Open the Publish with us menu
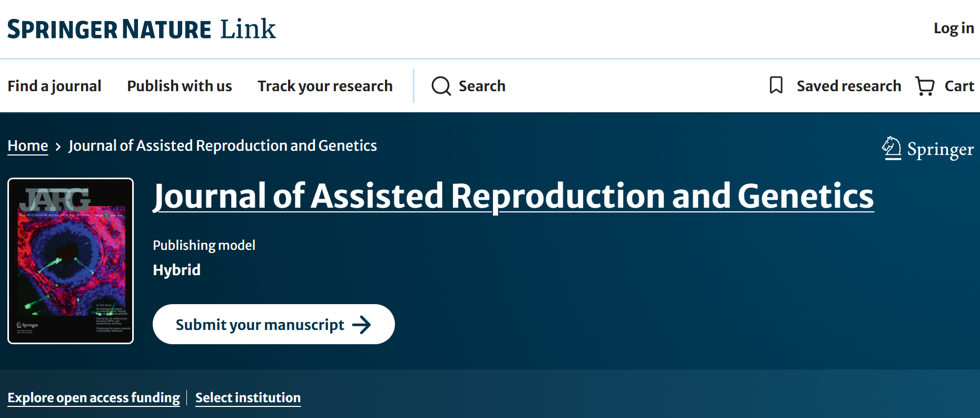Screen dimensions: 980x418 coord(179,86)
